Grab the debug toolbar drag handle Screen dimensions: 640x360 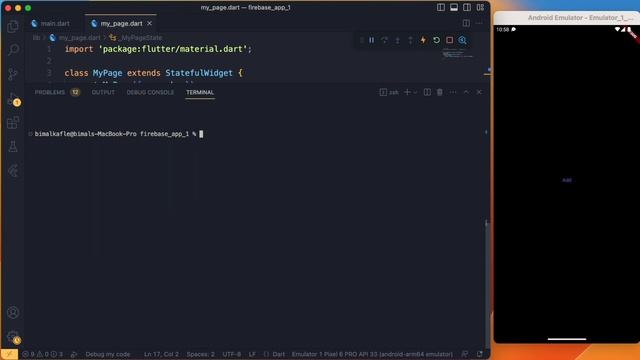point(362,40)
